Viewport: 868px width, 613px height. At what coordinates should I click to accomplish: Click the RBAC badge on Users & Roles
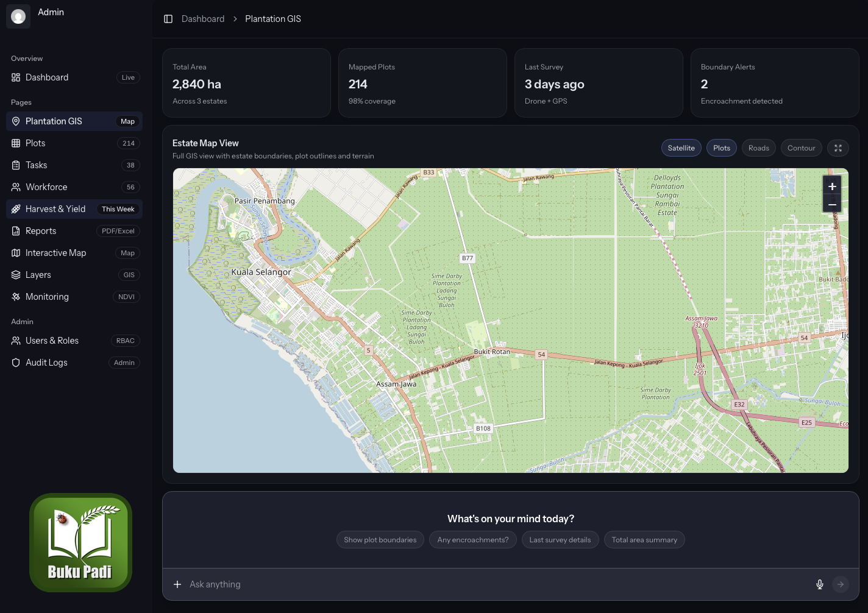(126, 341)
